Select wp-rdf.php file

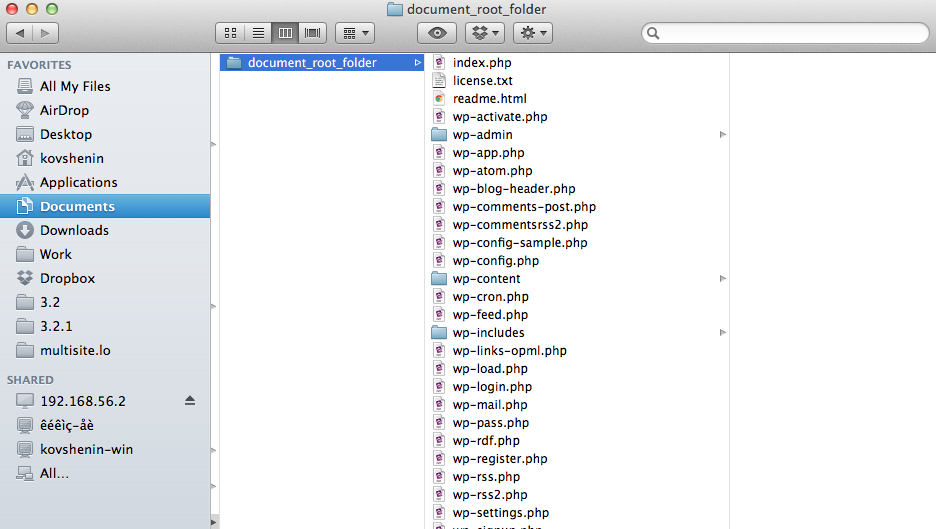pyautogui.click(x=577, y=441)
